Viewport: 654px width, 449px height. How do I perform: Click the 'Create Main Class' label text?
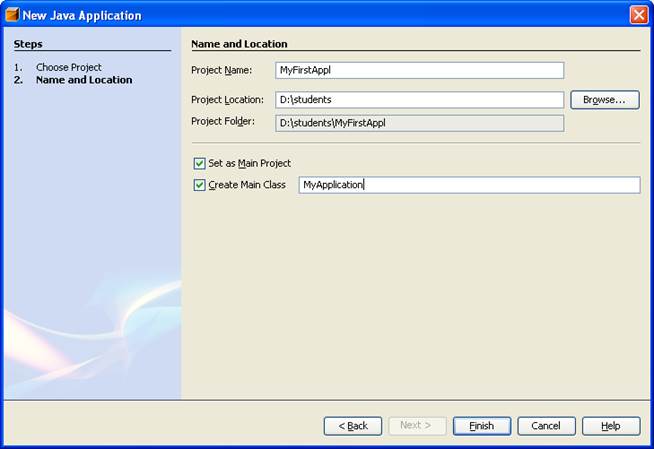point(247,185)
